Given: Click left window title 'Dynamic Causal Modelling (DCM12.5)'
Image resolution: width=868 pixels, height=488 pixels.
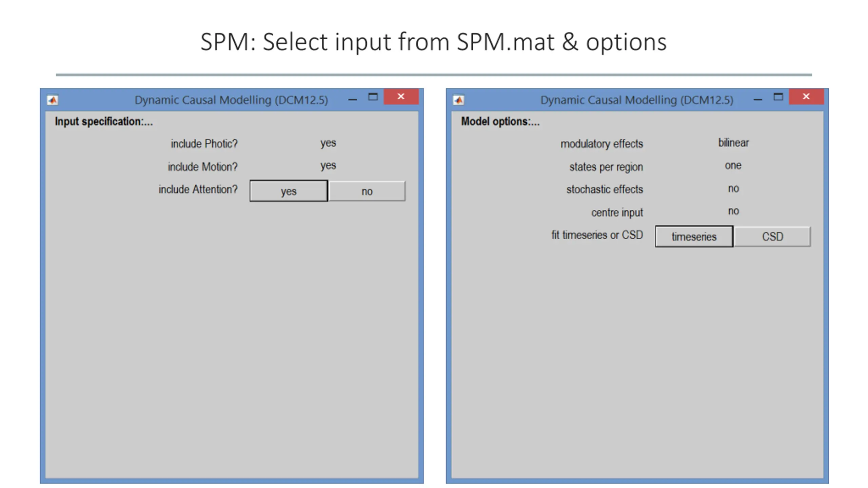Looking at the screenshot, I should (231, 100).
